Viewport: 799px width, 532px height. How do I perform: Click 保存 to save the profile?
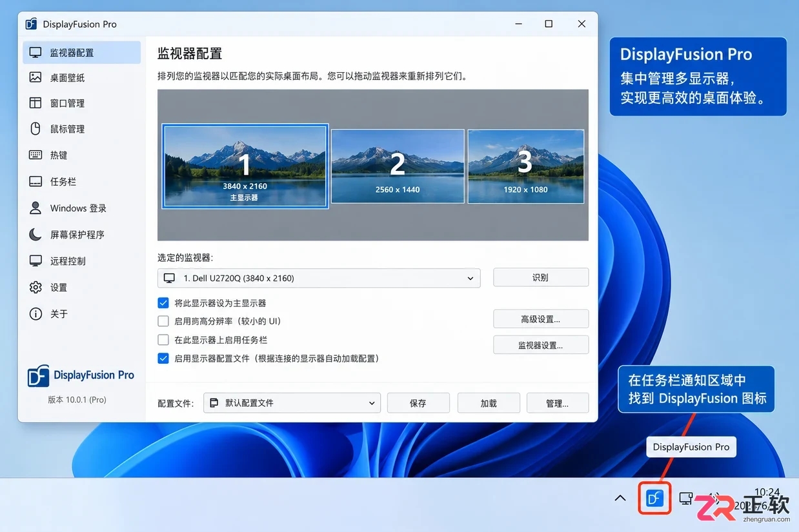pyautogui.click(x=418, y=403)
